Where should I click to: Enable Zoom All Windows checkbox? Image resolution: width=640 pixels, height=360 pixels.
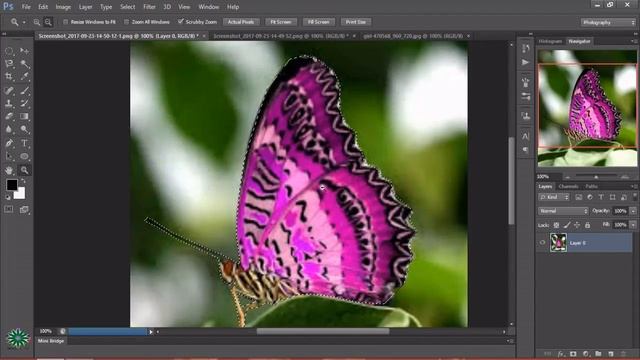[126, 22]
